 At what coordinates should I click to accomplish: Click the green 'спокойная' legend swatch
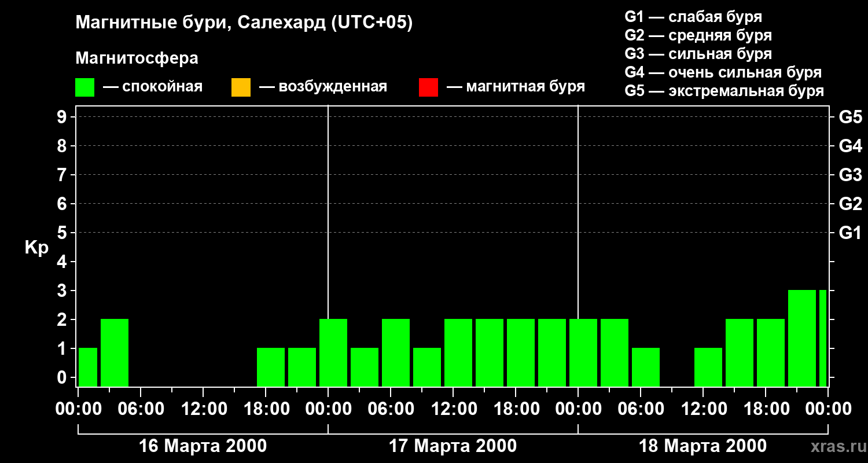pos(85,87)
